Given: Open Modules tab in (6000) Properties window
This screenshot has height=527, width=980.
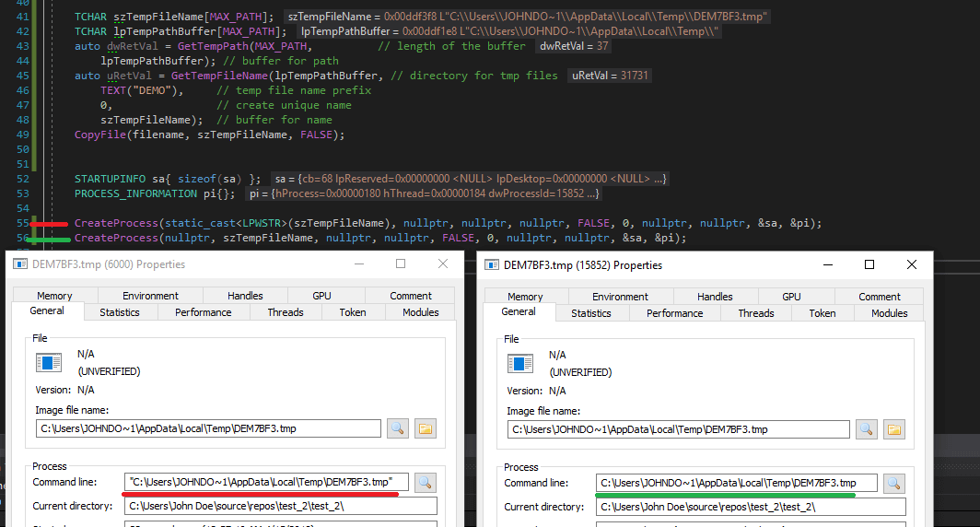Looking at the screenshot, I should tap(421, 312).
